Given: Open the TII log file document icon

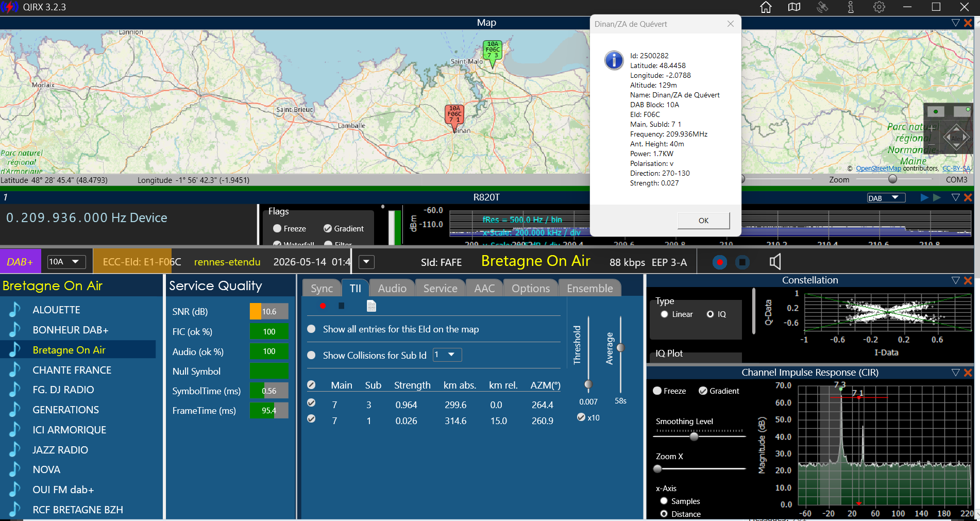Looking at the screenshot, I should (371, 306).
